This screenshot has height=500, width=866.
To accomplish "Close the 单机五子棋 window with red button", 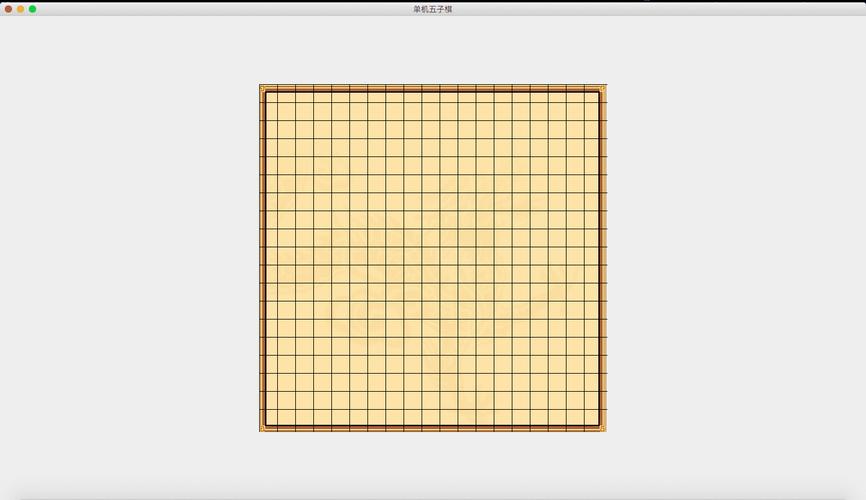I will (x=8, y=9).
